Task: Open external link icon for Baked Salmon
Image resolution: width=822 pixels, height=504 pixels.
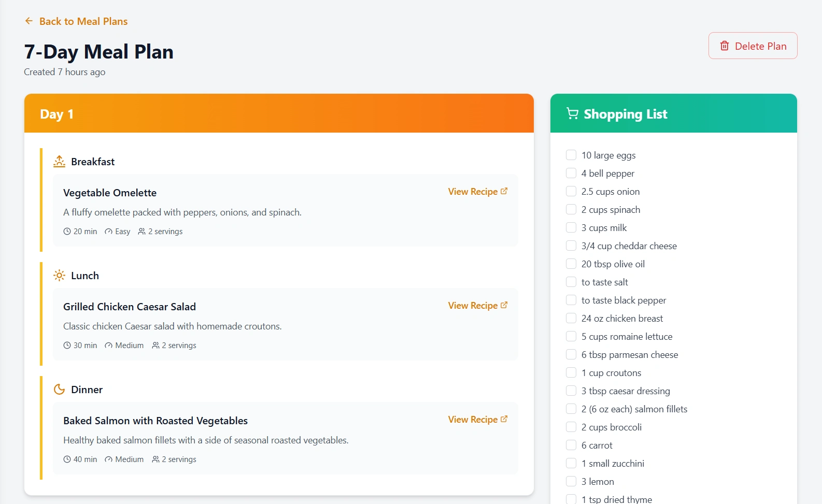Action: tap(504, 419)
